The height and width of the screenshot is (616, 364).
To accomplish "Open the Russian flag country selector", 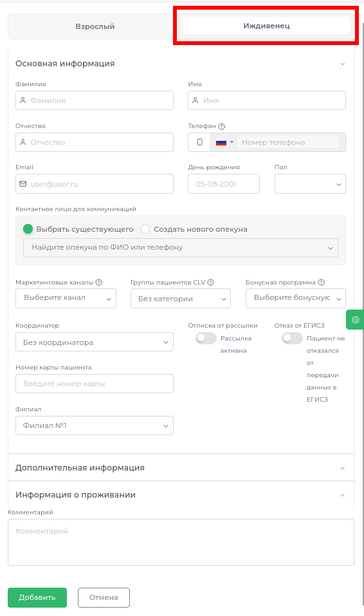I will point(224,142).
